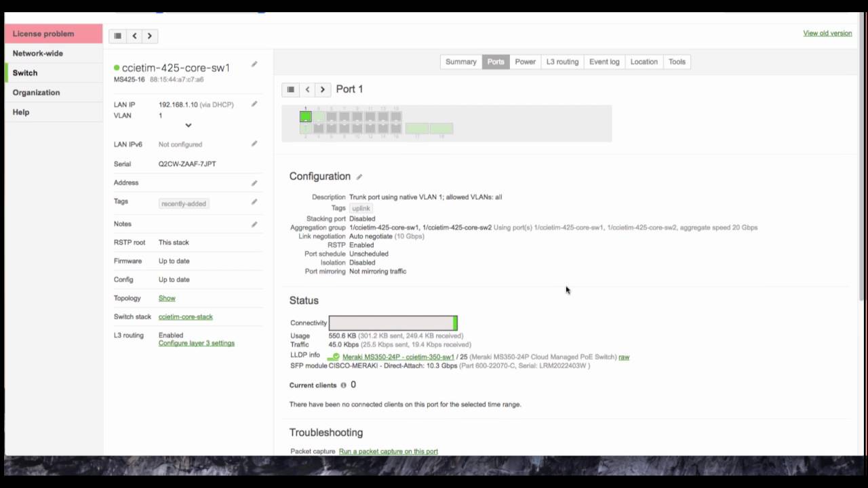Image resolution: width=868 pixels, height=488 pixels.
Task: Click the LLDP neighbor status icon
Action: pyautogui.click(x=334, y=357)
